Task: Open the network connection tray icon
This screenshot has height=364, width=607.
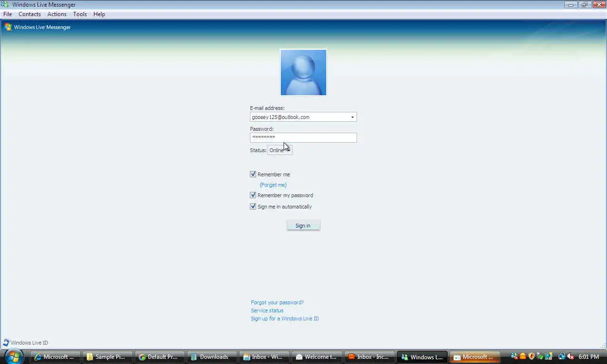Action: pos(562,356)
